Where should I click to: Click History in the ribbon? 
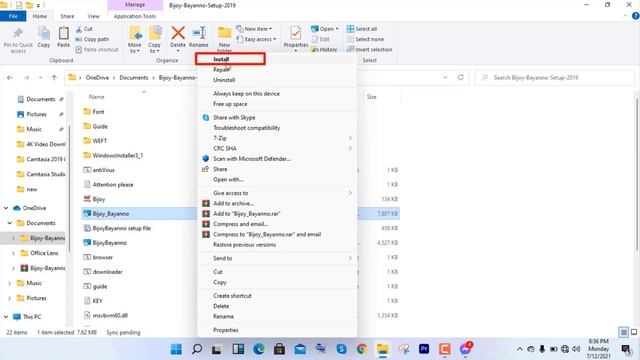324,49
